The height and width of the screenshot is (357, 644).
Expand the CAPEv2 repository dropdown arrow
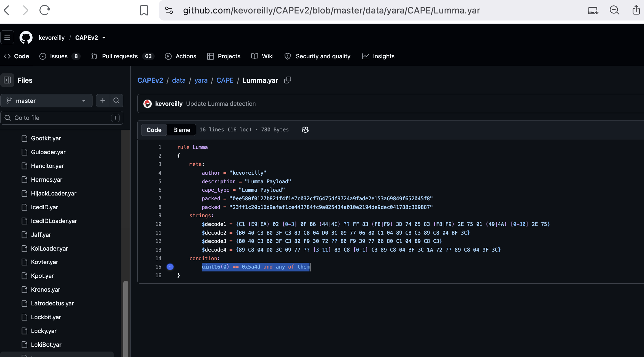coord(104,38)
